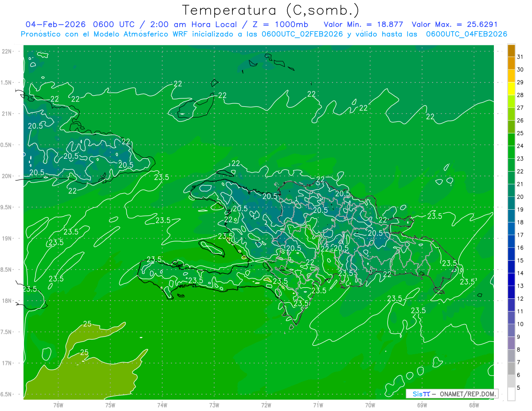Click the legend value '19'
Image resolution: width=532 pixels, height=411 pixels.
pos(520,209)
